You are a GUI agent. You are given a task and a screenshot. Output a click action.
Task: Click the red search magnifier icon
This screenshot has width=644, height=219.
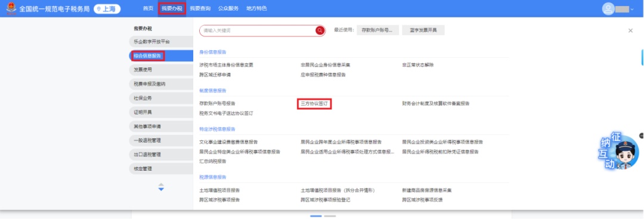(320, 30)
